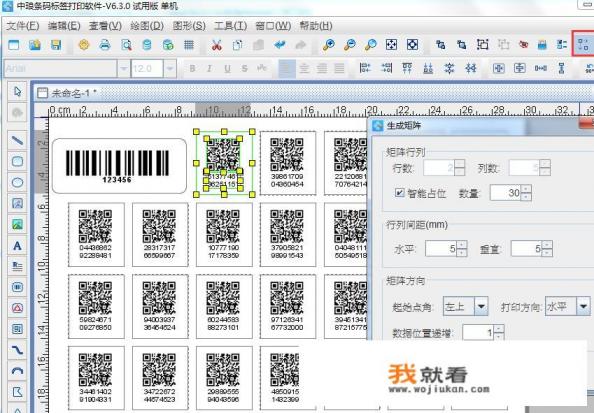Image resolution: width=594 pixels, height=413 pixels.
Task: Click the grid display toolbar icon
Action: (189, 45)
